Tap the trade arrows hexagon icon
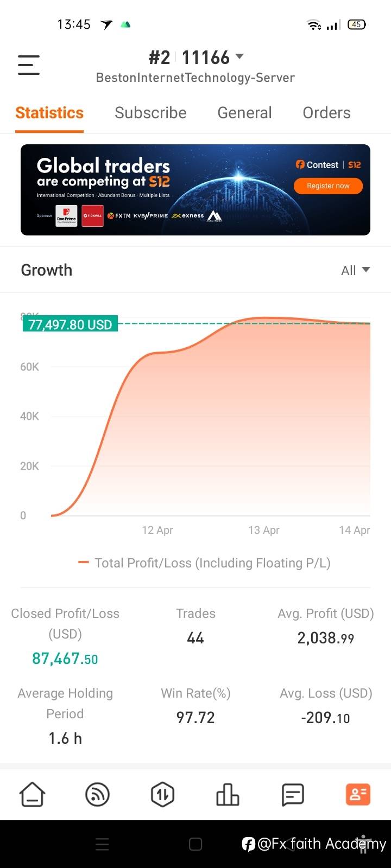391x868 pixels. click(x=162, y=795)
